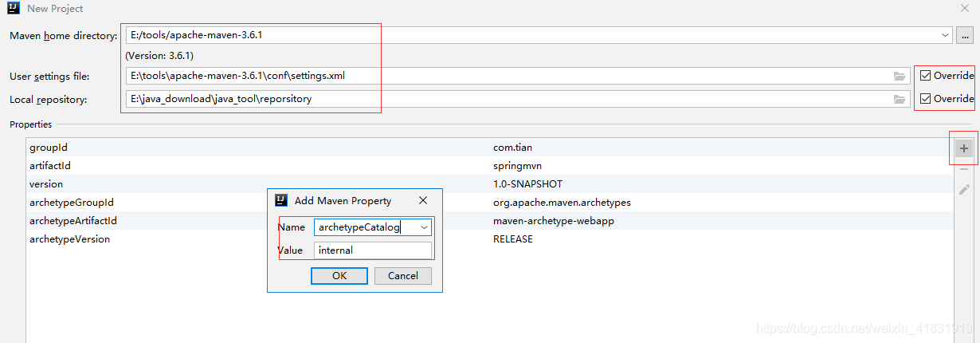Click the add property plus icon
The width and height of the screenshot is (980, 343).
[x=963, y=148]
